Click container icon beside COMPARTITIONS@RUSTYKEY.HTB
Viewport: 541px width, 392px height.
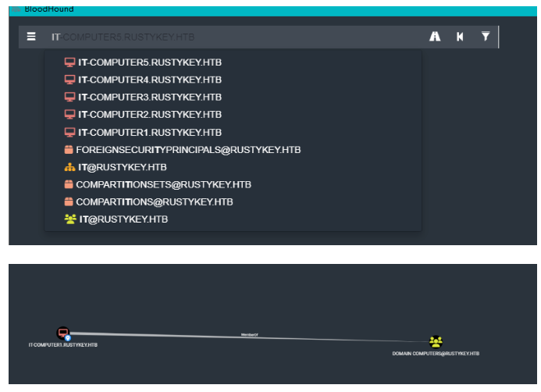[x=69, y=201]
